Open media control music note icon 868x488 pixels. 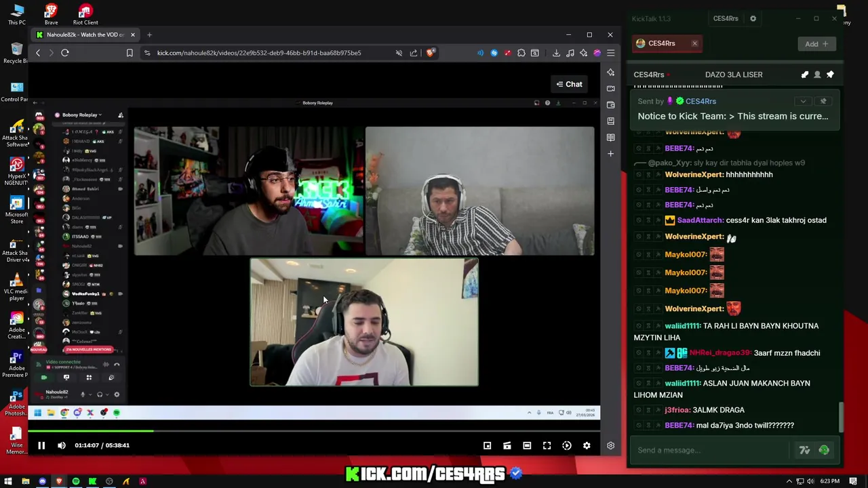click(570, 53)
